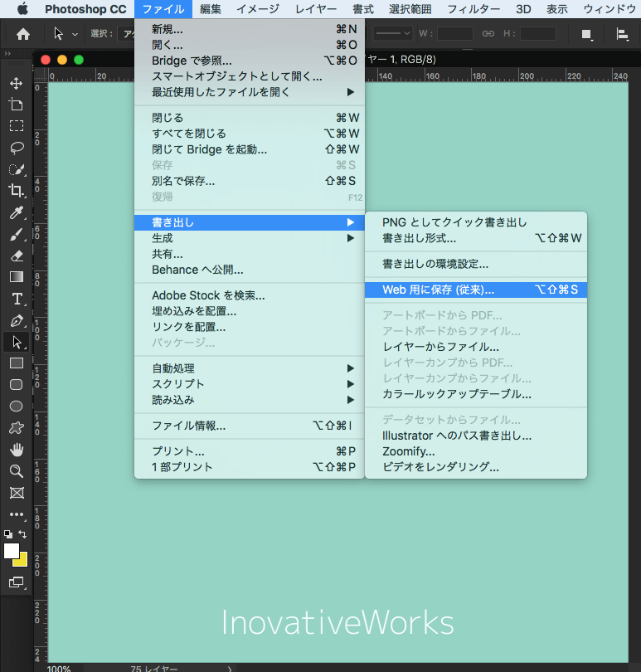Choose PNGとしてクイック書き出し
Image resolution: width=641 pixels, height=672 pixels.
[x=476, y=222]
